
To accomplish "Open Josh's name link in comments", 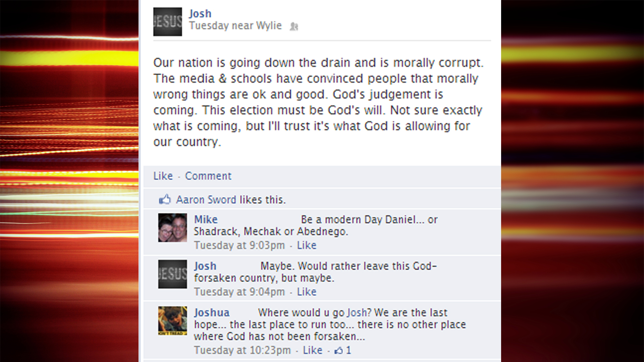I will click(205, 266).
